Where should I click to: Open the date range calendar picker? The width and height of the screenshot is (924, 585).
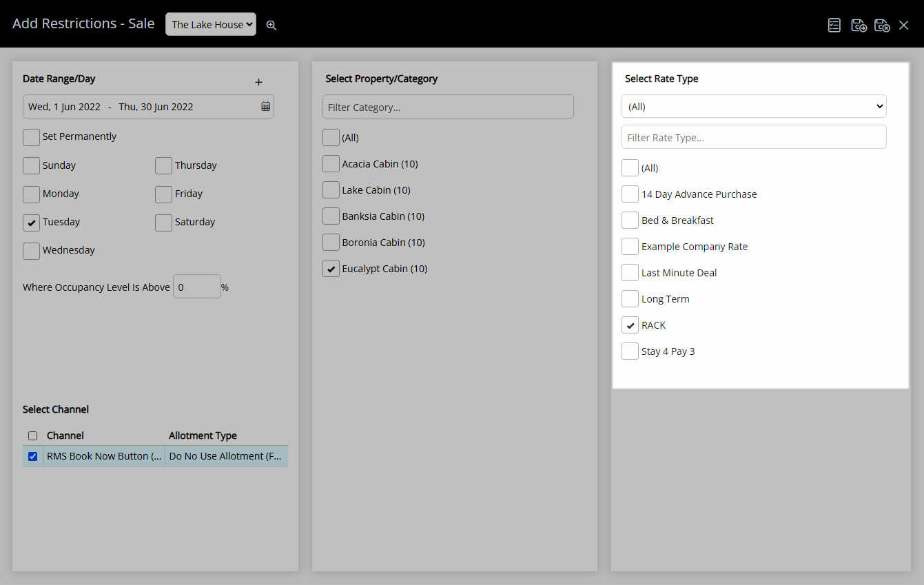pyautogui.click(x=265, y=107)
